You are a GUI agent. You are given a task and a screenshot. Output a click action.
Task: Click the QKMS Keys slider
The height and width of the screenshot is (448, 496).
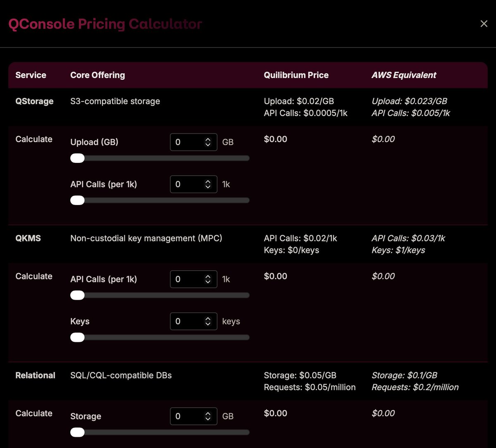(160, 338)
